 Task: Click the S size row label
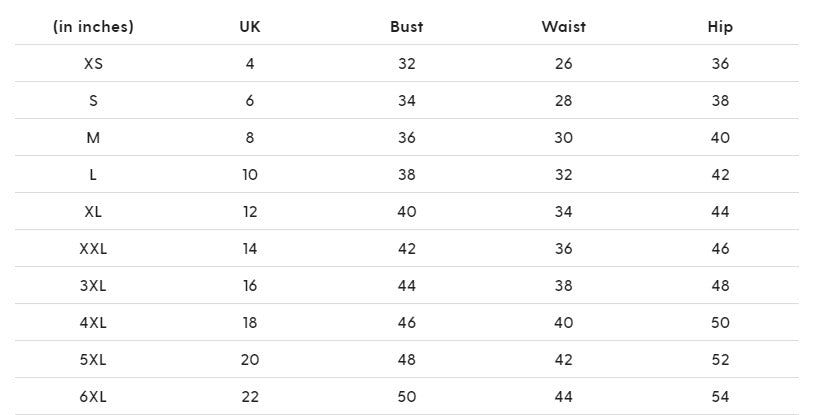point(93,101)
